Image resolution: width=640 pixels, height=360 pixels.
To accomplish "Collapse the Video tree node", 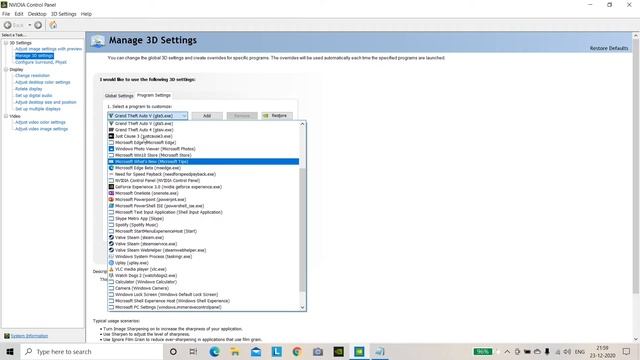I will pos(6,116).
